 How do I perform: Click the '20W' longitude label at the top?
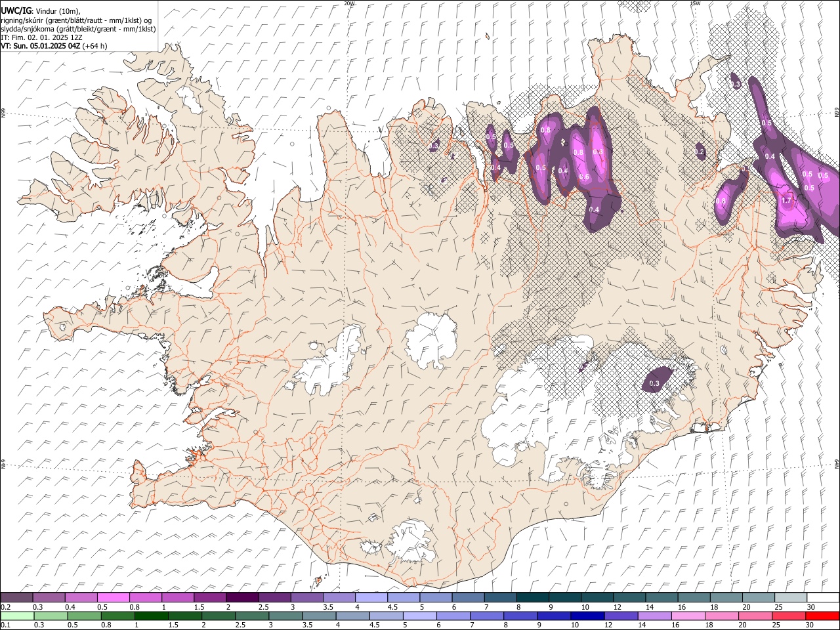click(349, 3)
